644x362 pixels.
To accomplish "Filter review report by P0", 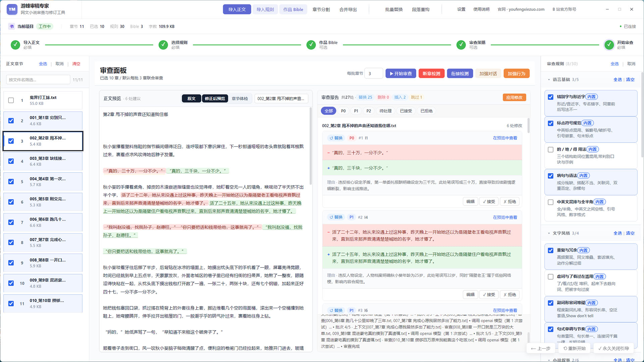I will tap(343, 111).
